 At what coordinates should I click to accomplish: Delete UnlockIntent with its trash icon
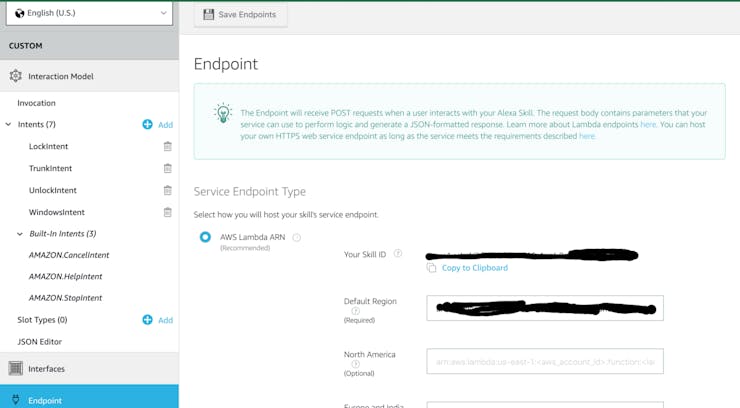(168, 190)
